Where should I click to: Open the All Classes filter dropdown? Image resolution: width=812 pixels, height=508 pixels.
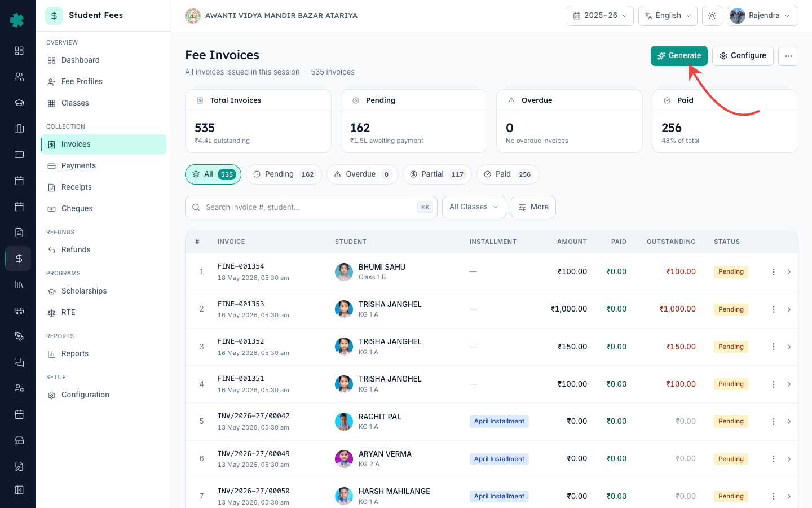click(x=474, y=207)
